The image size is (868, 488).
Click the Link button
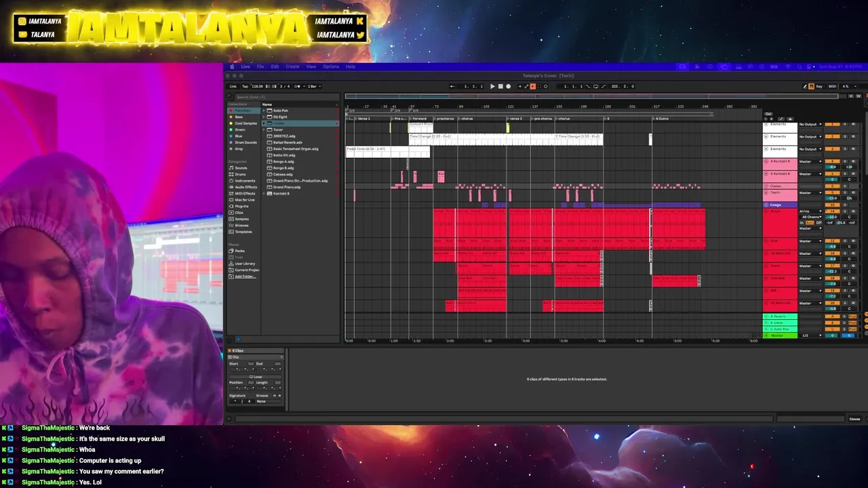pos(233,86)
